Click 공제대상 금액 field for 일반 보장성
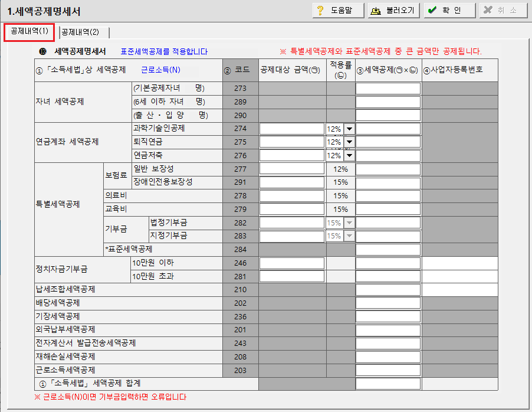Screen dimensions: 532x412 pos(292,169)
